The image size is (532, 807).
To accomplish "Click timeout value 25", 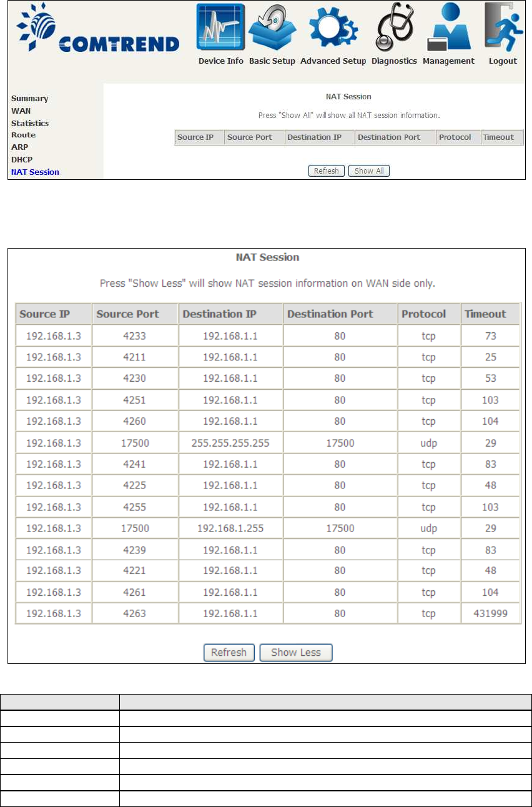I will click(490, 357).
